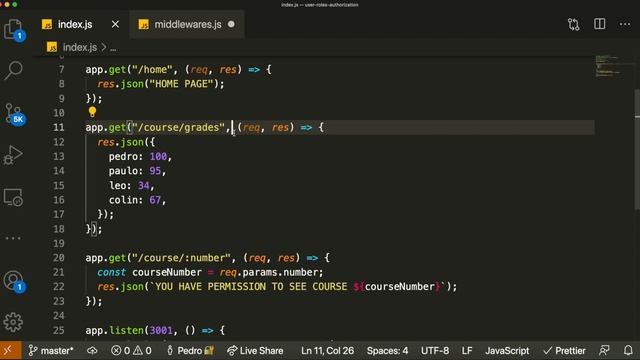Click the "/course/grades" route string
640x360 pixels.
[178, 127]
